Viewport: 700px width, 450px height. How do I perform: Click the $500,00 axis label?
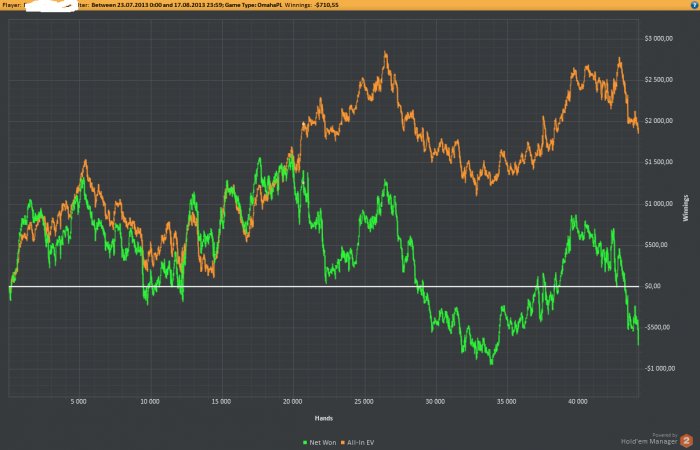click(x=657, y=245)
